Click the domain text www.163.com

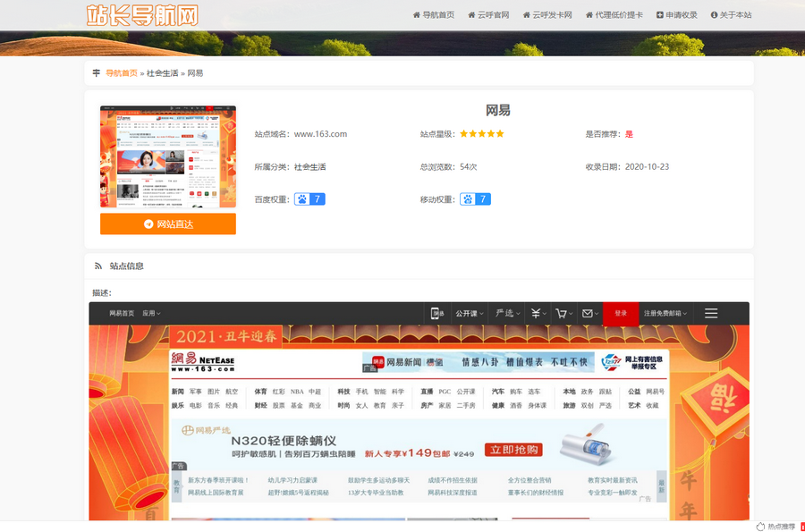pyautogui.click(x=320, y=134)
